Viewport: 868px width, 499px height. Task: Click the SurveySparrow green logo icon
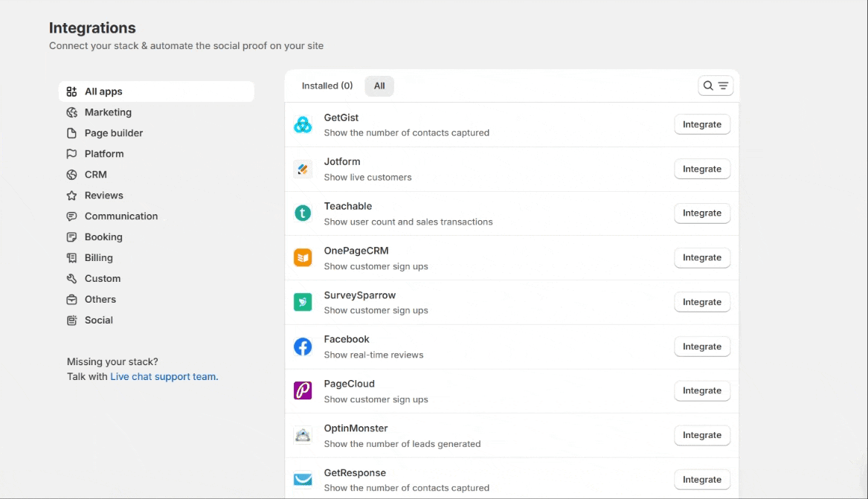click(x=303, y=302)
